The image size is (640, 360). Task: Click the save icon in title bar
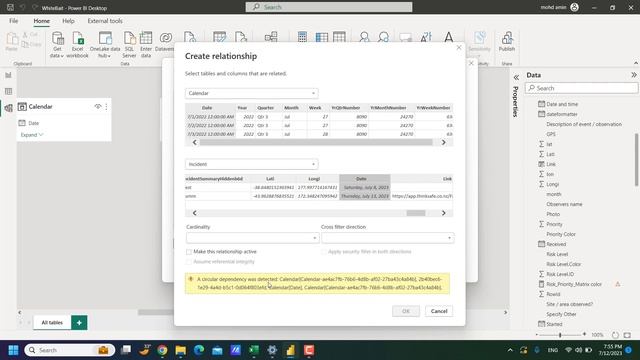click(11, 7)
